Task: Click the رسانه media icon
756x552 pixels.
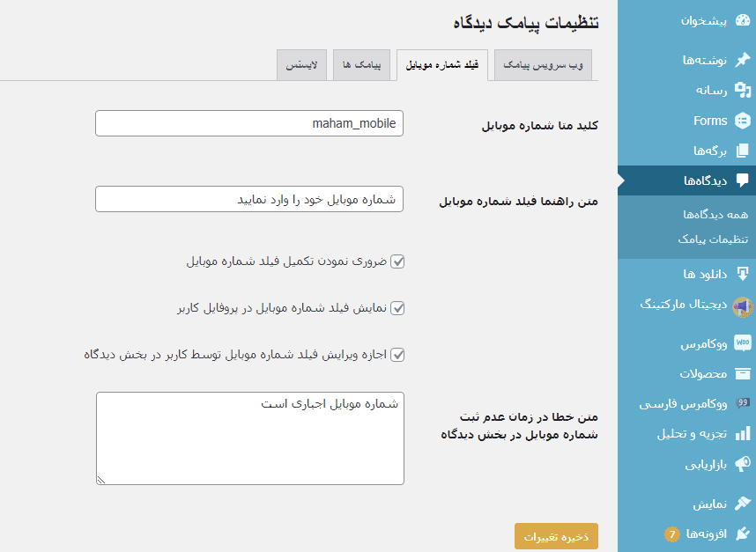Action: (x=743, y=90)
